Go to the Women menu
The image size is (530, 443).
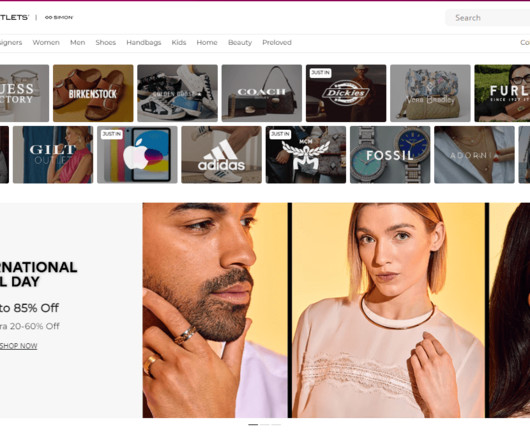tap(46, 43)
